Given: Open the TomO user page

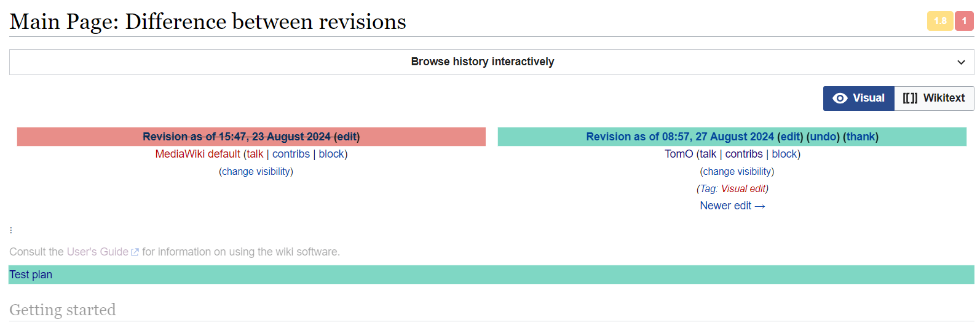Looking at the screenshot, I should 679,154.
